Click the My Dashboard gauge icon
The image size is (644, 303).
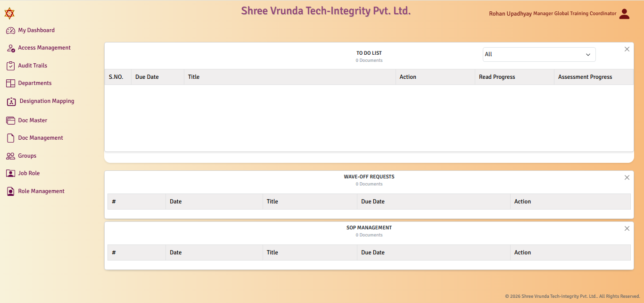pos(10,30)
